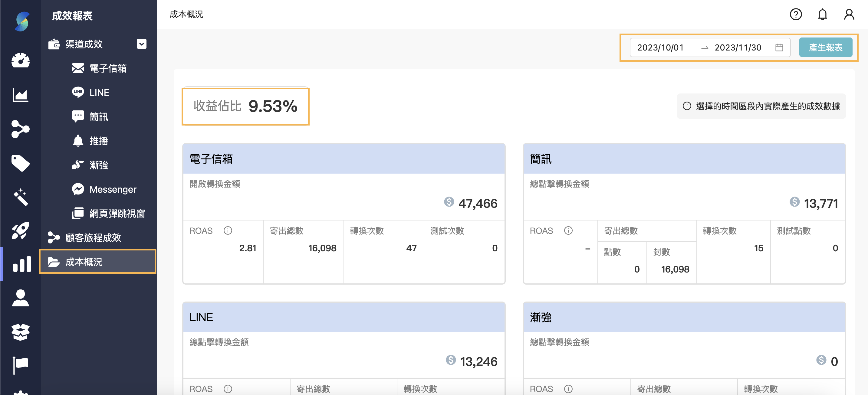Select the flag icon in the sidebar
Image resolution: width=868 pixels, height=395 pixels.
20,364
